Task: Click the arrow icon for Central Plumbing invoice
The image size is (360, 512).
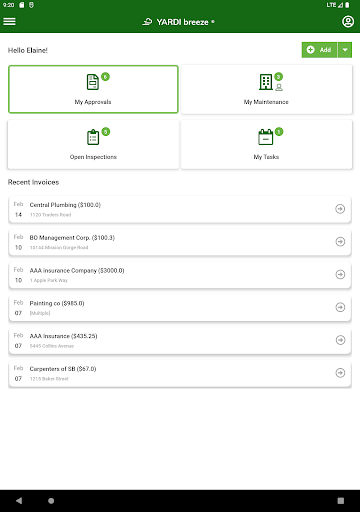Action: (x=340, y=209)
